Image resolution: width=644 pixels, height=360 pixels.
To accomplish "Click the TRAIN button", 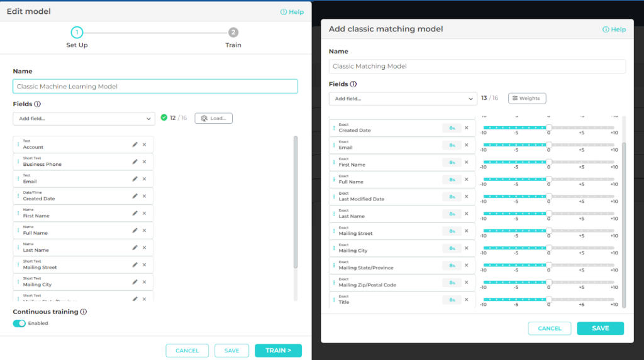I will [x=278, y=351].
